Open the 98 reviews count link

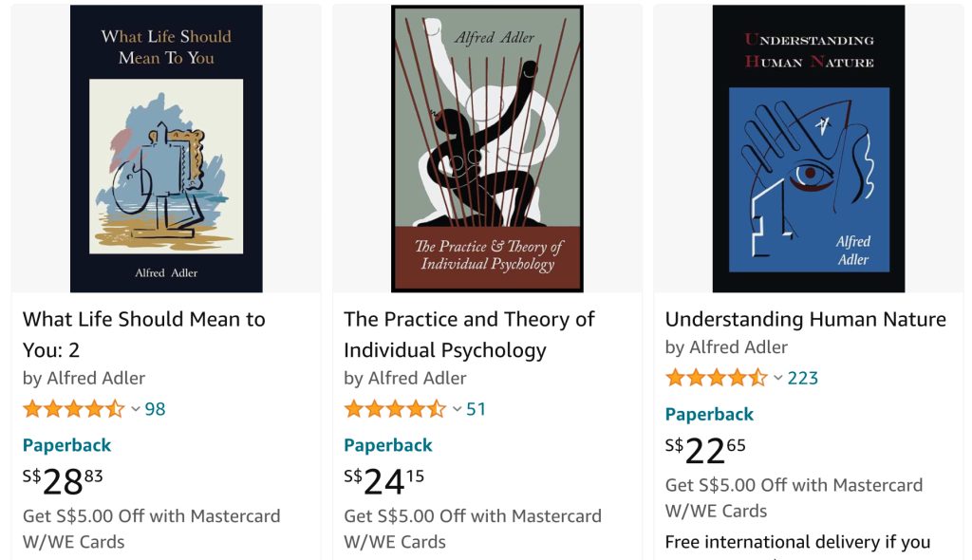click(155, 409)
